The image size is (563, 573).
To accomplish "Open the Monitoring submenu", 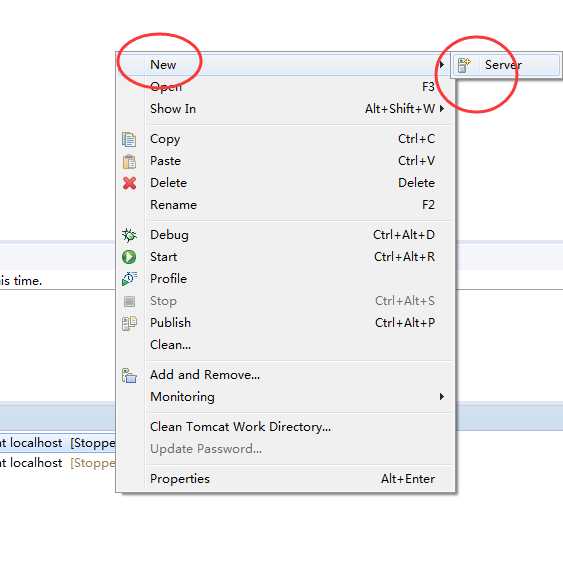I will pyautogui.click(x=285, y=396).
